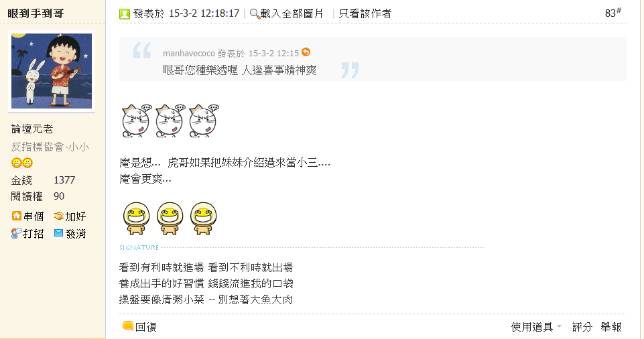The width and height of the screenshot is (644, 339).
Task: Click manhavecoco quoted post reference
Action: (x=231, y=54)
